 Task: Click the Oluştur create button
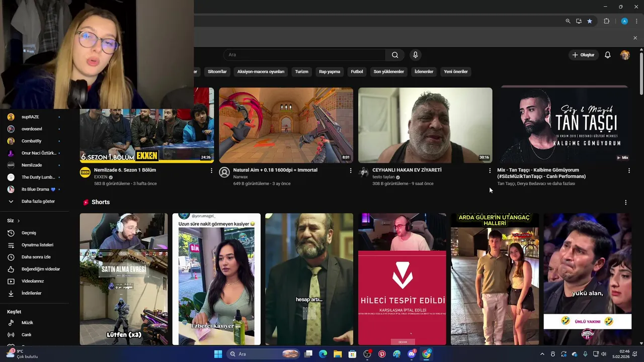click(x=583, y=55)
